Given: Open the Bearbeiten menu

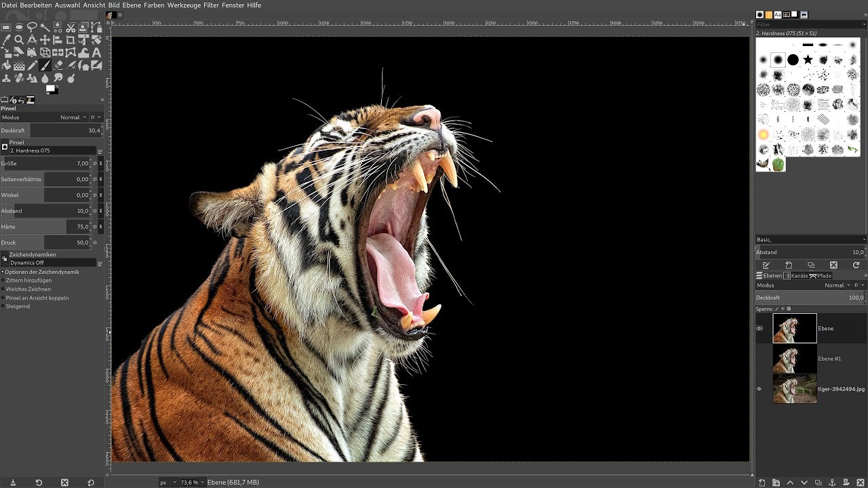Looking at the screenshot, I should [x=37, y=5].
